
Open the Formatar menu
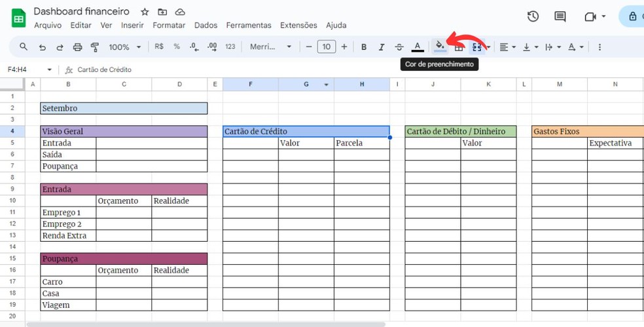click(x=169, y=26)
